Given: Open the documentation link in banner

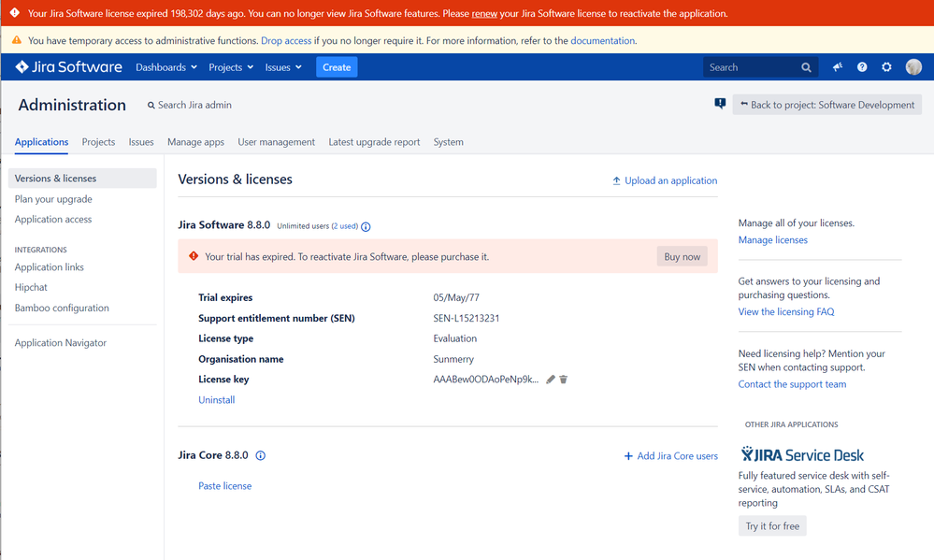Looking at the screenshot, I should pos(603,40).
